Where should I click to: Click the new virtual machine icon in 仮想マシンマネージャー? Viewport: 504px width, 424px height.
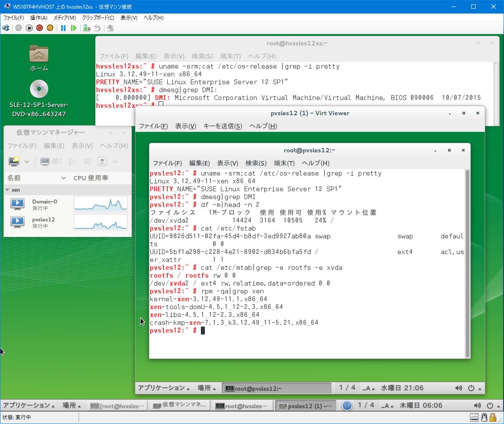tap(14, 162)
